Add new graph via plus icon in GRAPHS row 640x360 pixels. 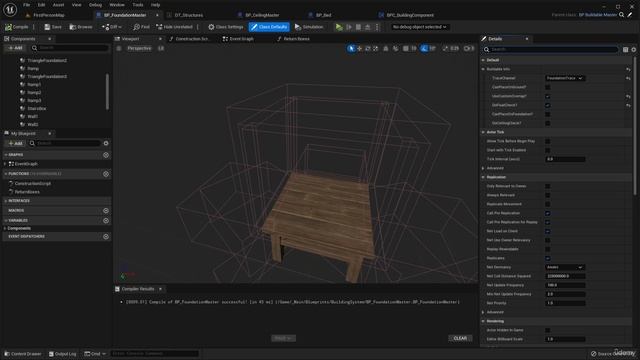pos(106,155)
